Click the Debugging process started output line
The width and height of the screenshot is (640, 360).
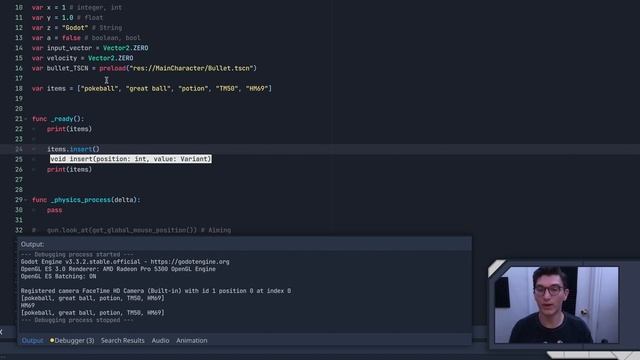(77, 255)
